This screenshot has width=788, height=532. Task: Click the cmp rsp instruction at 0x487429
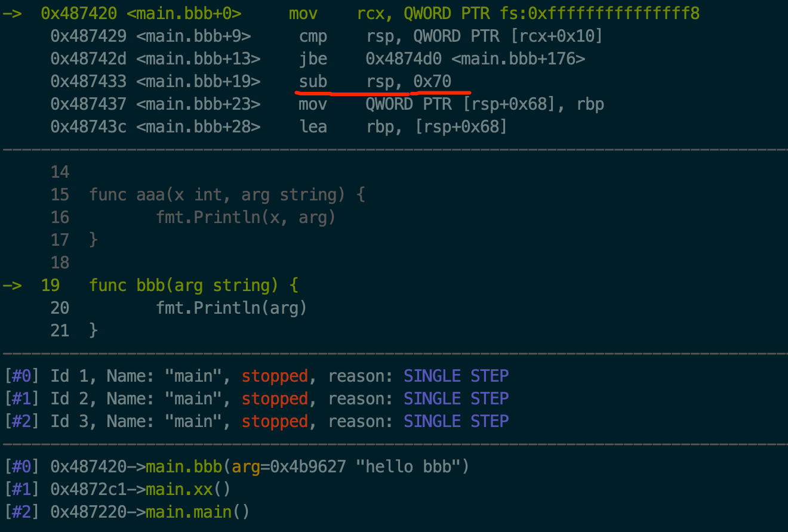[x=327, y=36]
